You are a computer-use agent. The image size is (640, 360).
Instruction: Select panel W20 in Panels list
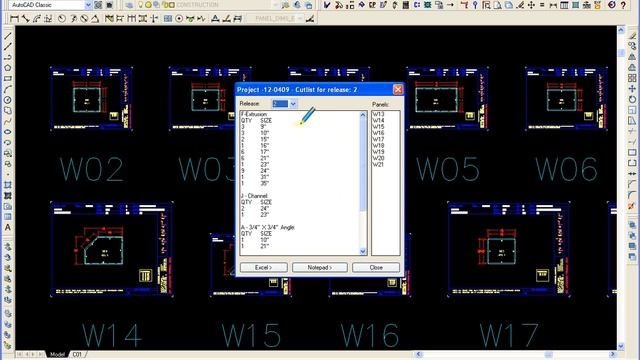point(378,158)
